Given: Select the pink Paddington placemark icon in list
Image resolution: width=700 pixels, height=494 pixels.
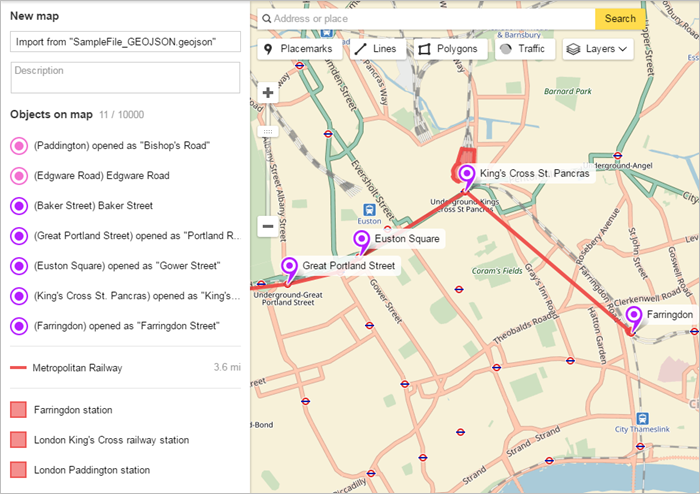Looking at the screenshot, I should pos(18,146).
